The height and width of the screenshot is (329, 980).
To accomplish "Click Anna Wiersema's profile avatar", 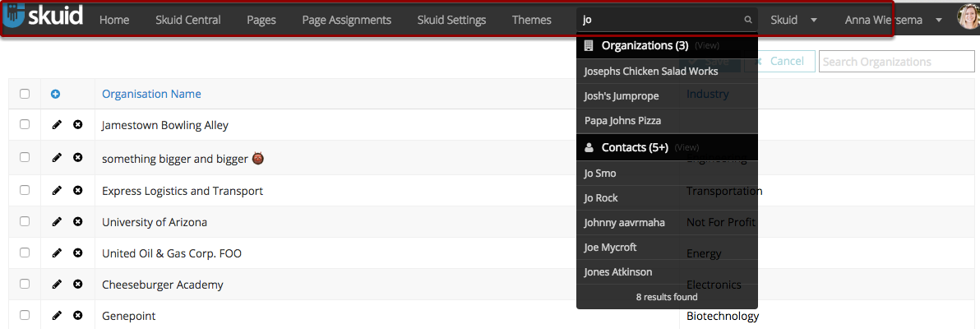I will pyautogui.click(x=968, y=18).
